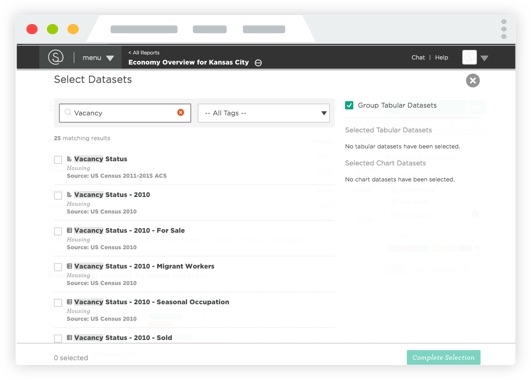This screenshot has height=380, width=531.
Task: Open Chat from the header
Action: (x=418, y=58)
